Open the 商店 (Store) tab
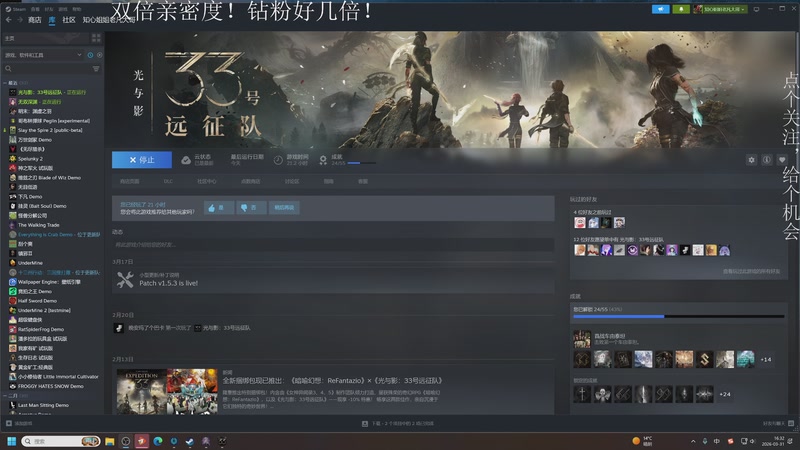 click(x=35, y=20)
